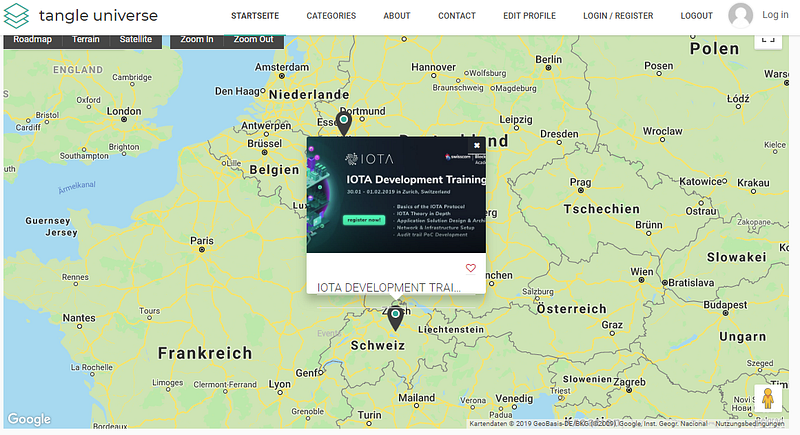Click the Street View pegman icon

(x=768, y=398)
